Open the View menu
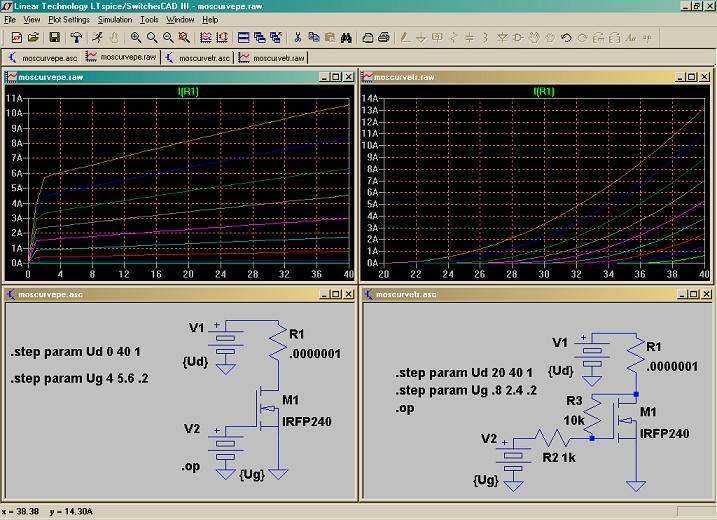This screenshot has width=717, height=520. (x=32, y=20)
